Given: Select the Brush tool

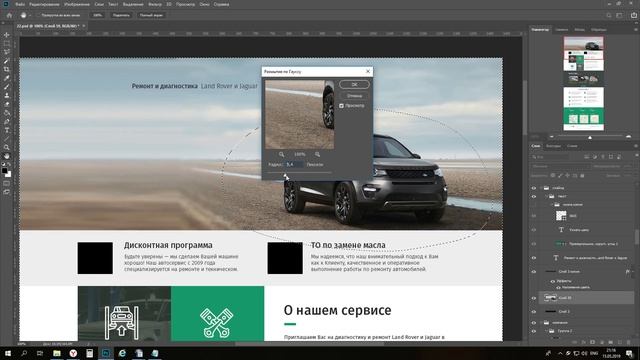Looking at the screenshot, I should click(7, 87).
